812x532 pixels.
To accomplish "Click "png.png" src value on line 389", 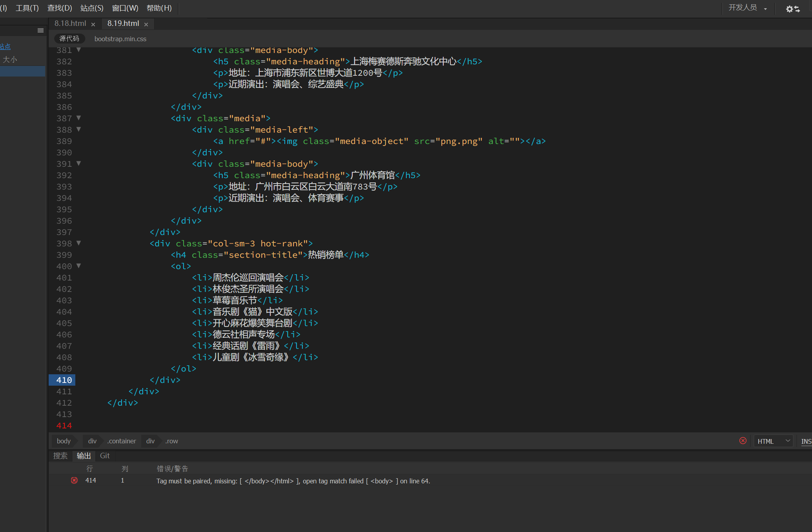I will click(459, 141).
